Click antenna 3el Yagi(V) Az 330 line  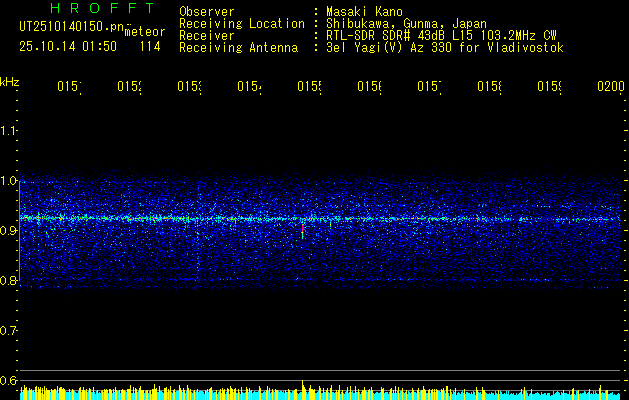tap(445, 48)
